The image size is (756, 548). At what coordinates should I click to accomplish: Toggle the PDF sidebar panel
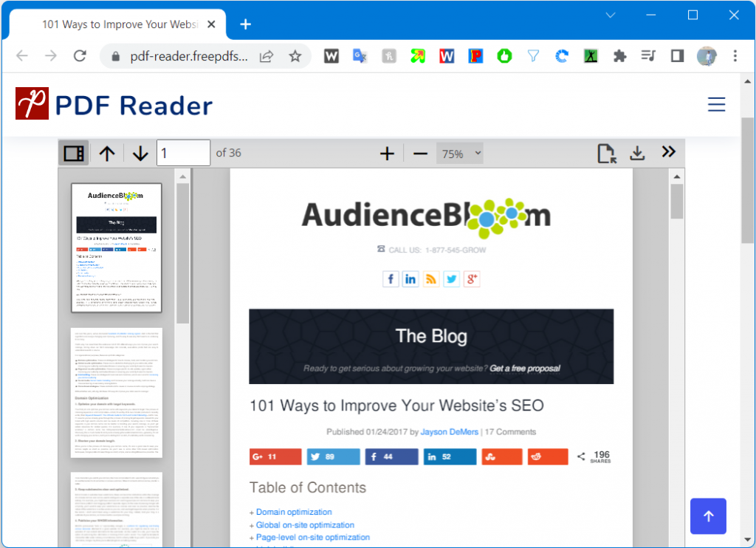pos(74,154)
